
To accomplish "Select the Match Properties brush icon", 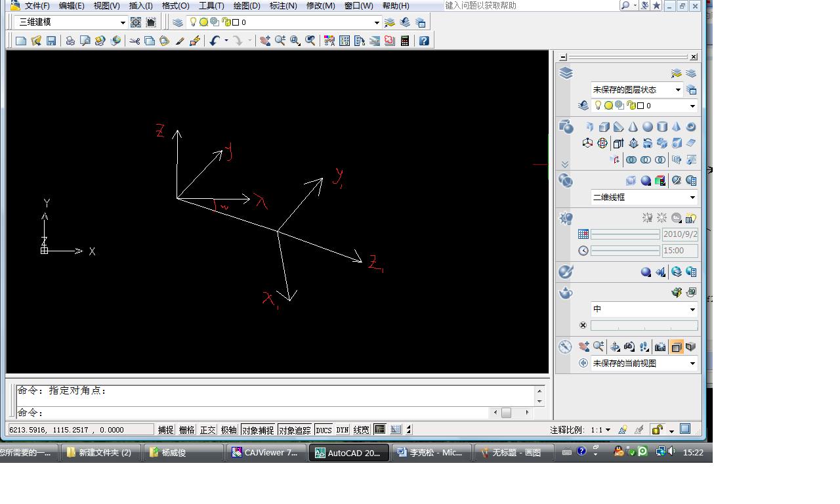I will tap(179, 41).
